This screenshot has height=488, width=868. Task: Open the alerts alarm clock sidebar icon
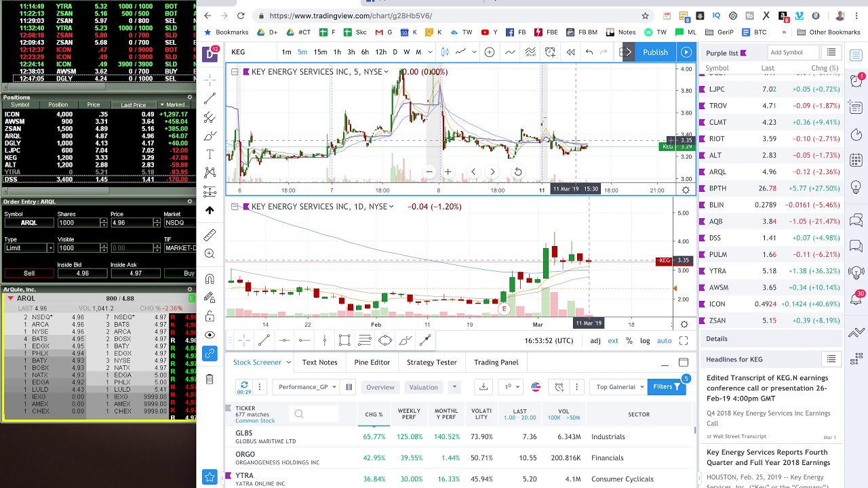pos(856,80)
